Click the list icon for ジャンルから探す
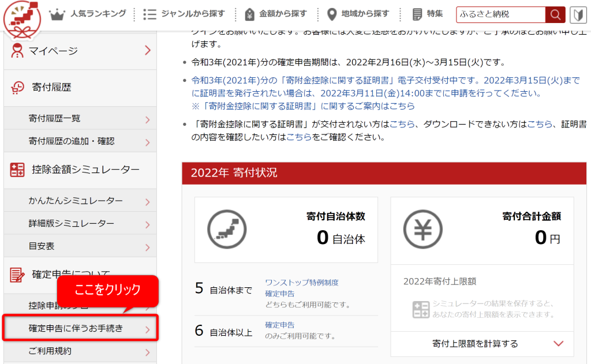The height and width of the screenshot is (364, 591). coord(150,14)
